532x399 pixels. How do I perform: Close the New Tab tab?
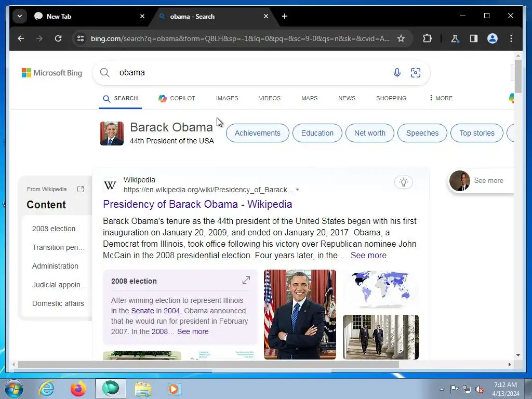142,16
